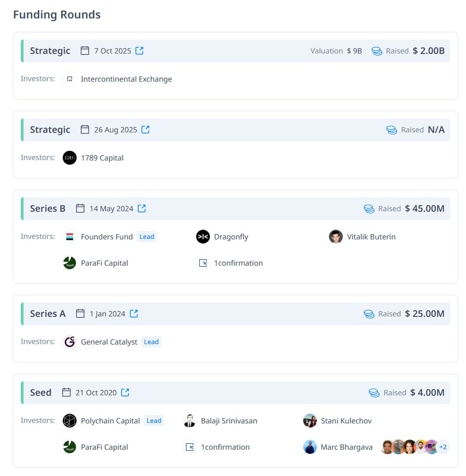The height and width of the screenshot is (476, 466).
Task: Click the Series B calendar date icon
Action: point(80,208)
